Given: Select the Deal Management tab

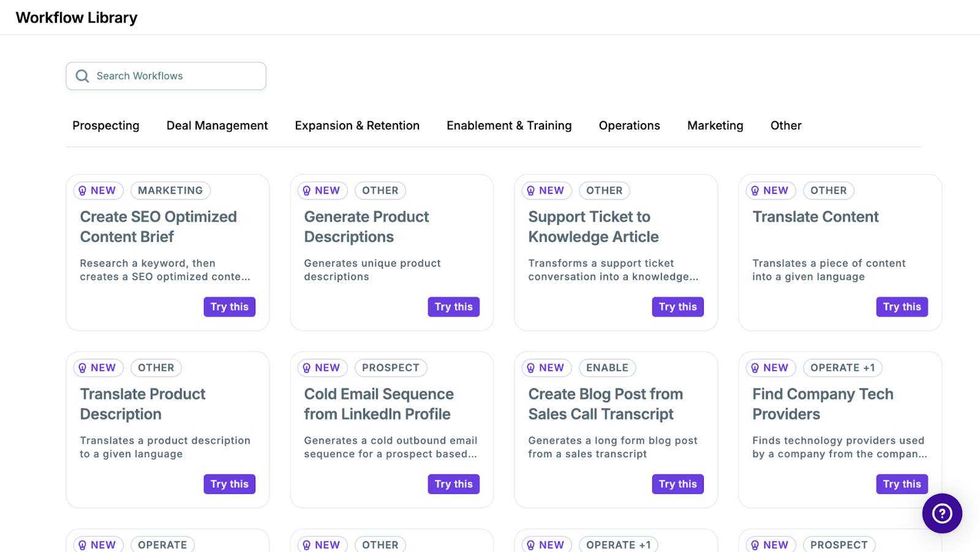Looking at the screenshot, I should click(x=217, y=125).
